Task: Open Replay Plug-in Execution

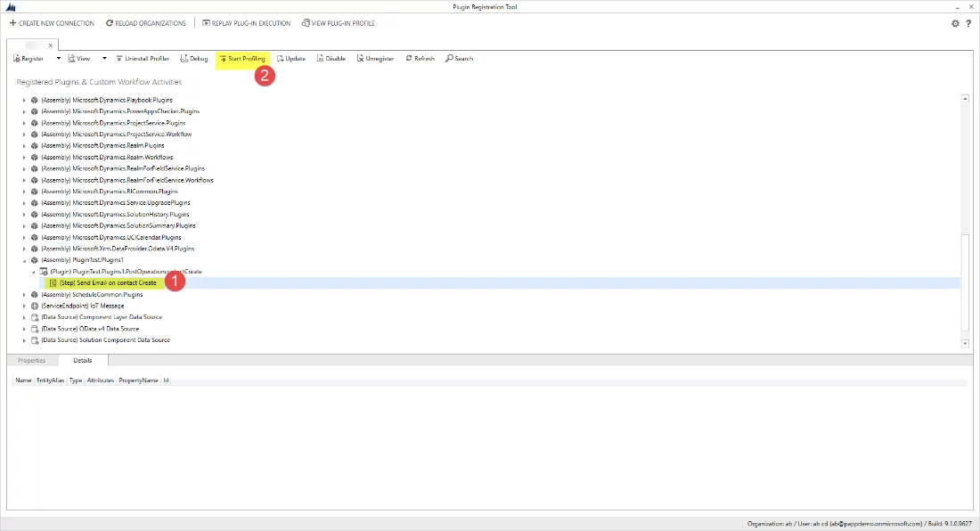Action: (x=246, y=23)
